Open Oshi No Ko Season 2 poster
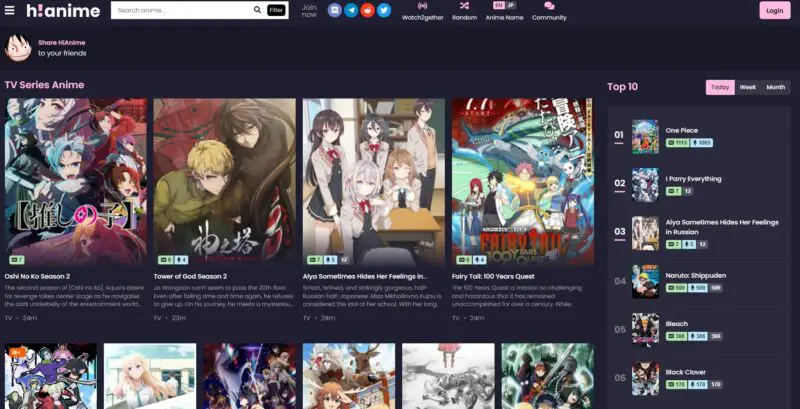The image size is (800, 409). tap(75, 180)
